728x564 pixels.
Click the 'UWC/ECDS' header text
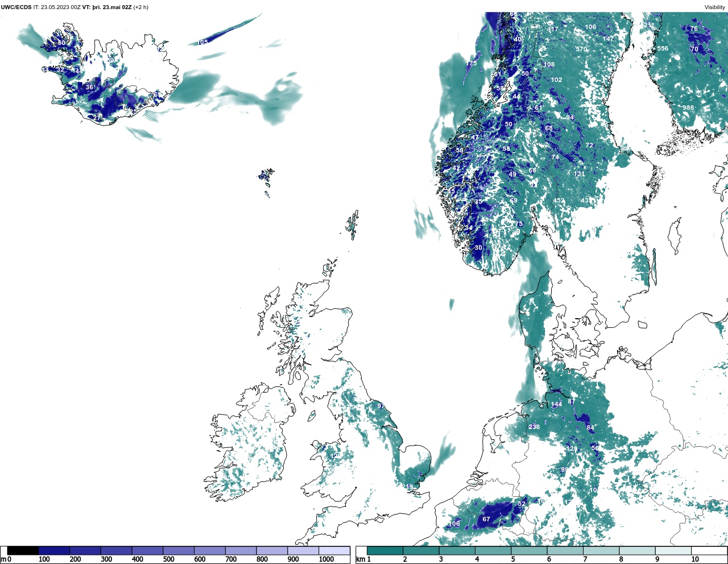point(16,7)
